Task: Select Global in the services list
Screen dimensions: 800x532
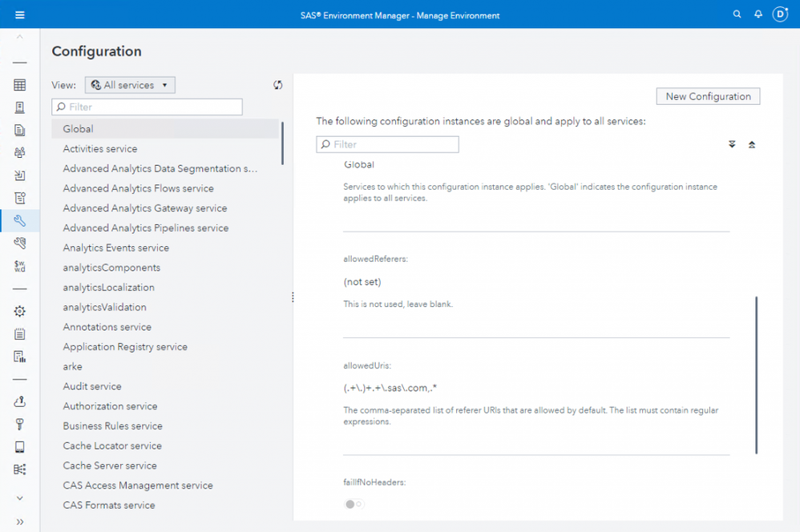Action: click(79, 129)
